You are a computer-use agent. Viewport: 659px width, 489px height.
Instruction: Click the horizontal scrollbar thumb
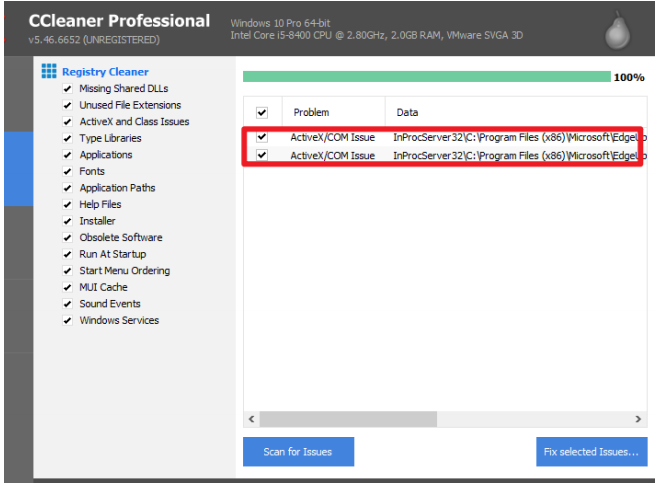[348, 419]
